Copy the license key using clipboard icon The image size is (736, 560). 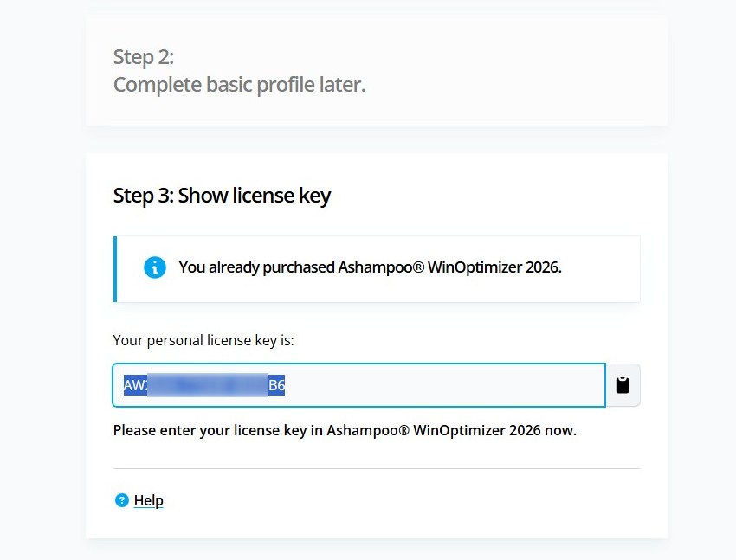pos(623,385)
